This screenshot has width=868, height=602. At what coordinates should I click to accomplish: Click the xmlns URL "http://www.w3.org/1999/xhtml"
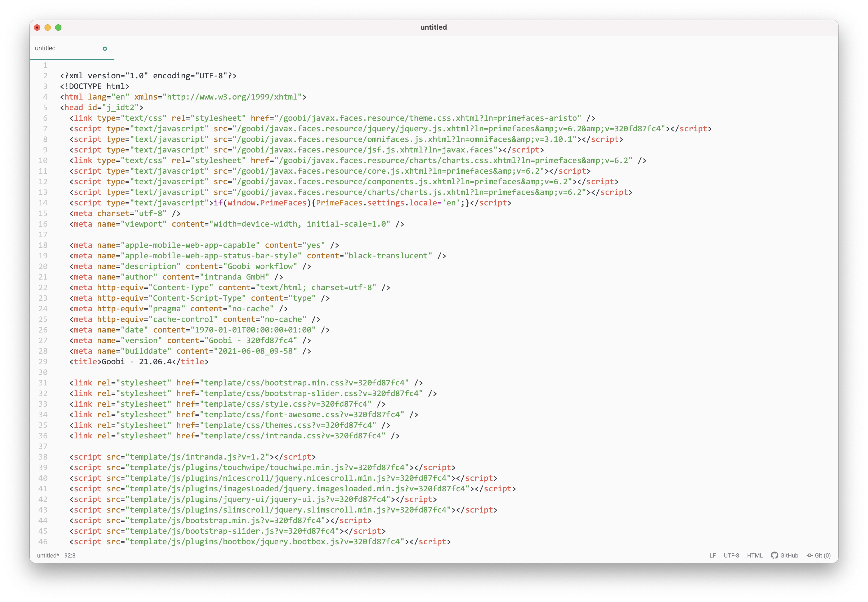click(x=235, y=97)
